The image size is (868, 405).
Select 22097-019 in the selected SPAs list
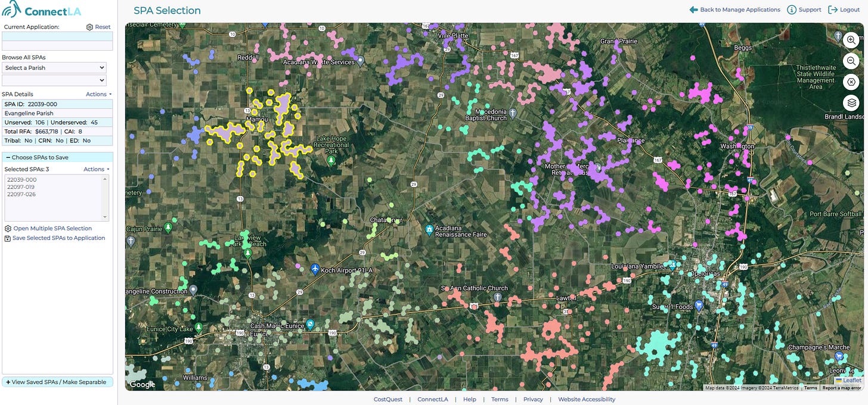tap(21, 187)
